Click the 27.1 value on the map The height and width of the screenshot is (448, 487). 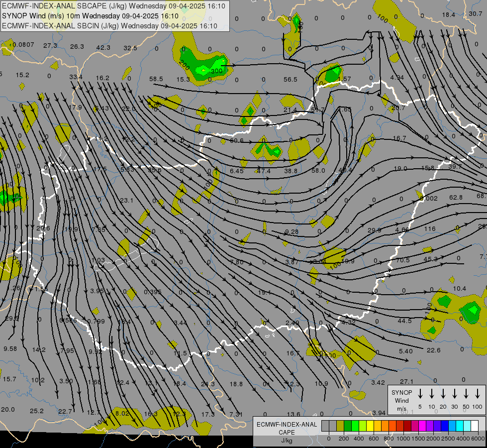[x=406, y=381]
